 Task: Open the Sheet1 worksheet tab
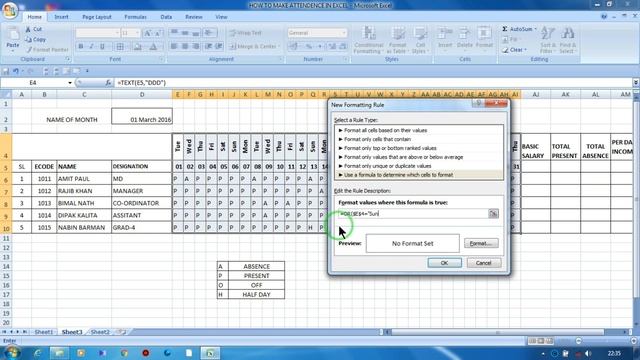[x=44, y=332]
